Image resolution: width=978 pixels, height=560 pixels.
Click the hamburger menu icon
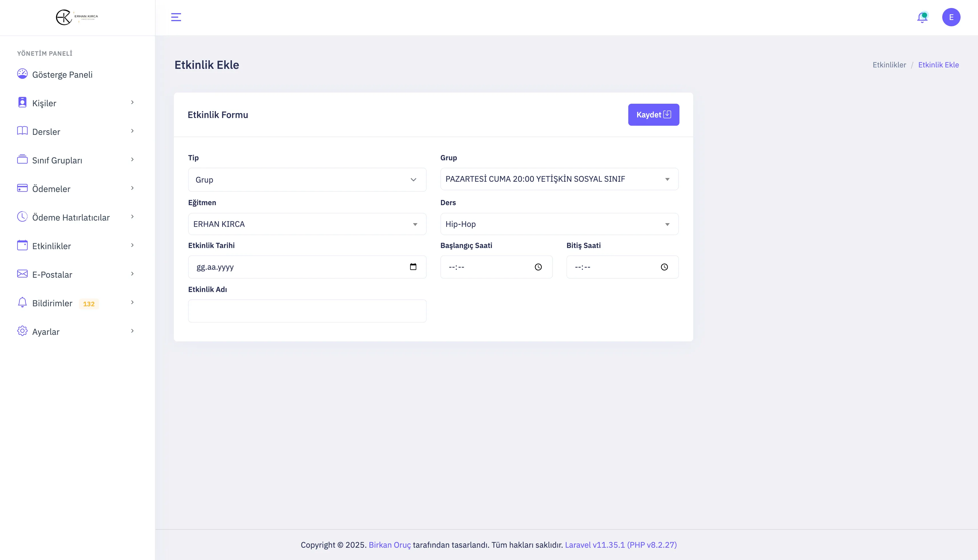pos(176,17)
